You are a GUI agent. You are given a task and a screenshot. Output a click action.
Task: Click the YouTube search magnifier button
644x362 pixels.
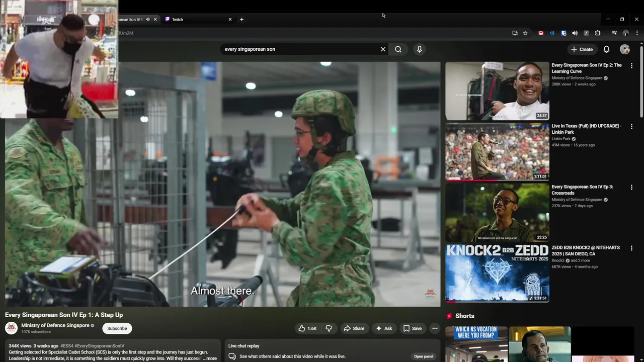tap(398, 49)
